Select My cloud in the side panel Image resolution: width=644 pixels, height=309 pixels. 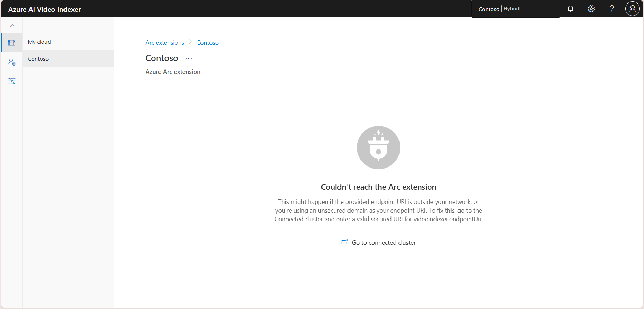pos(68,42)
